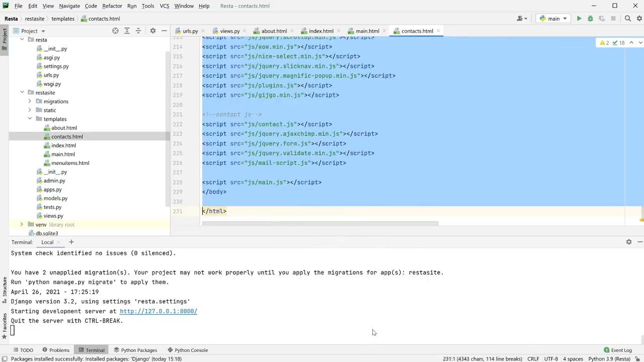
Task: Click the Project tree vertical scrollbar
Action: coord(168,128)
